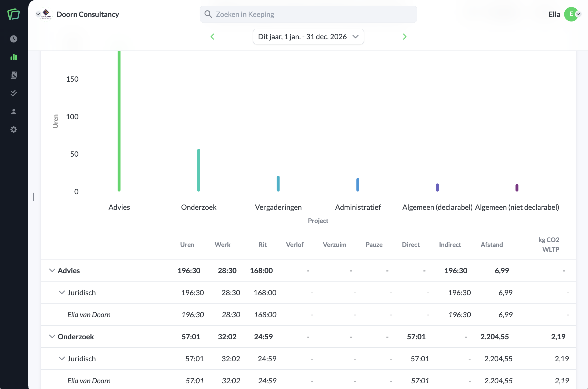Open the settings gear icon in sidebar
The image size is (588, 389).
click(x=14, y=130)
